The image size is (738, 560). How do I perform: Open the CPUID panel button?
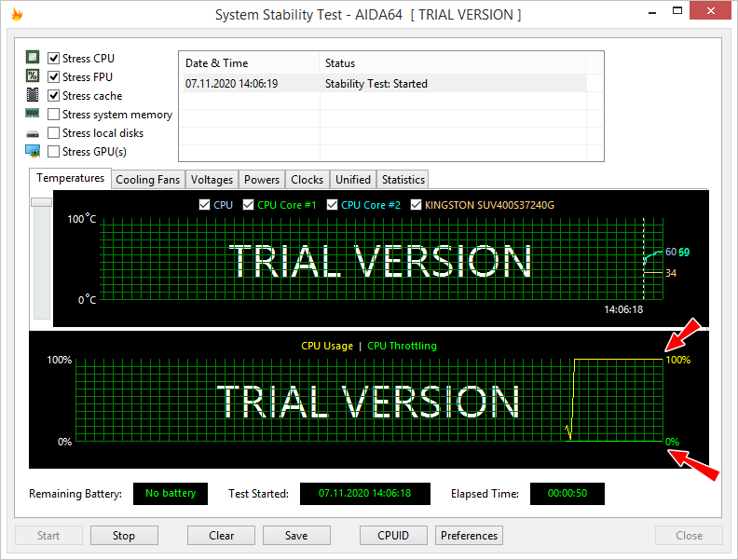click(393, 536)
